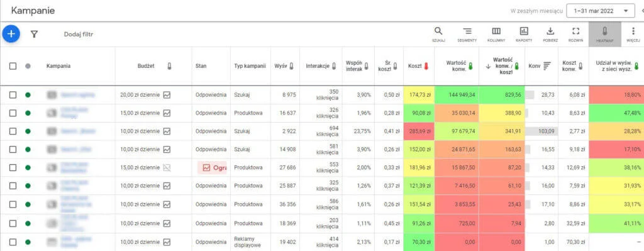Click the status dot in row with 725,00
This screenshot has height=251, width=644.
(x=28, y=223)
